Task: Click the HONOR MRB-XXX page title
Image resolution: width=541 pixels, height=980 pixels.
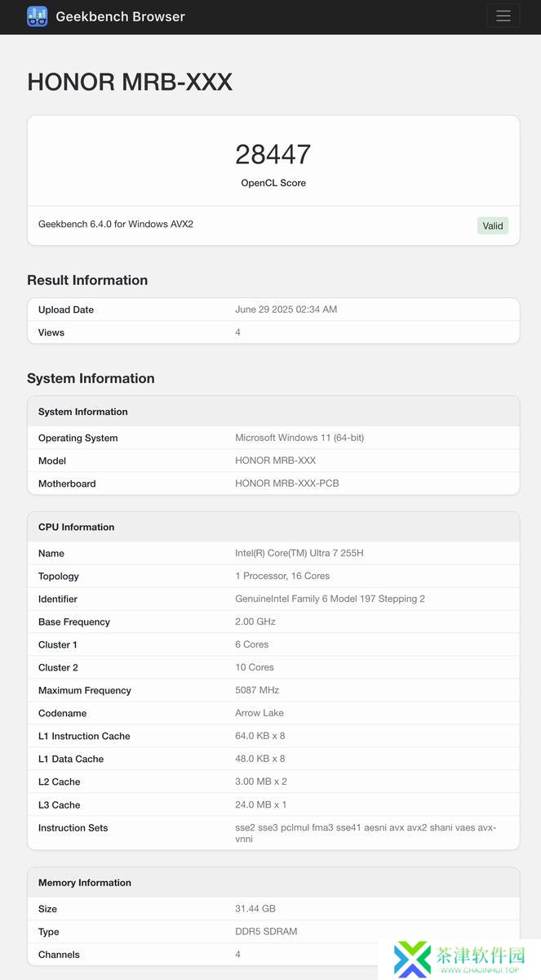Action: [130, 82]
